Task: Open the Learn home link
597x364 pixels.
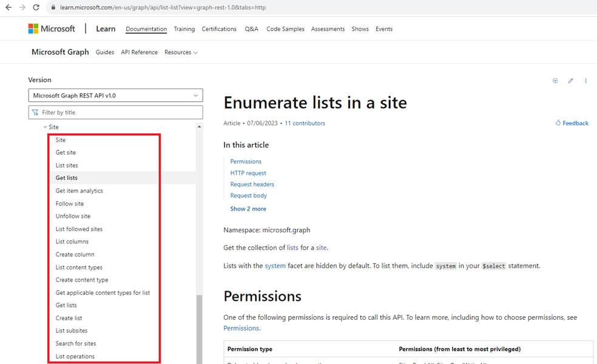Action: point(106,29)
